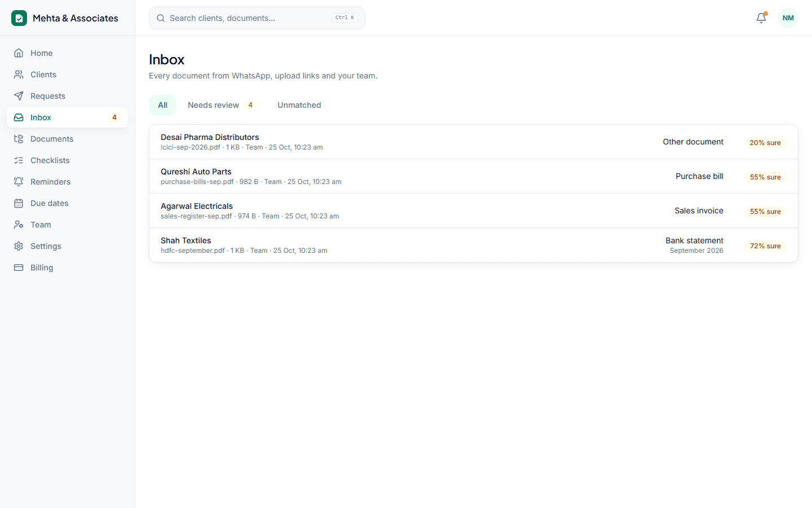Click the Settings gear icon

coord(19,246)
